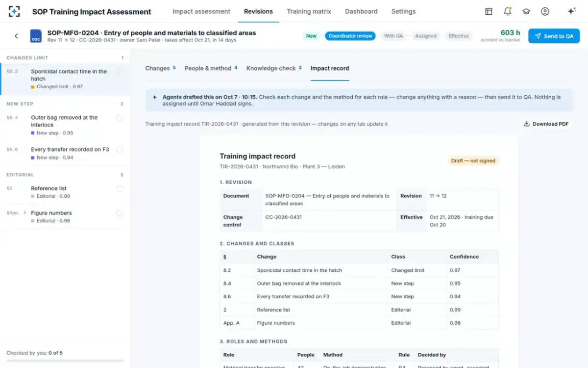Open the Settings menu
Screen dimensions: 588x368
[x=403, y=11]
